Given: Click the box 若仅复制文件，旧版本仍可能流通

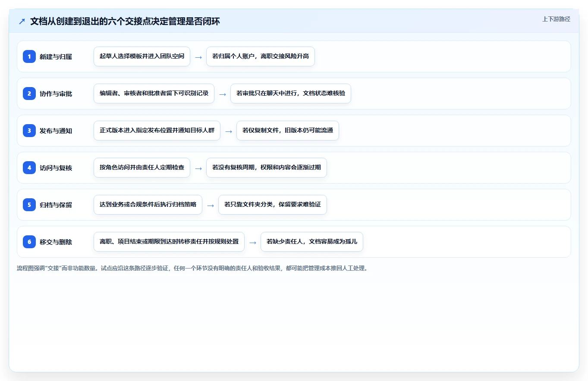Looking at the screenshot, I should (x=288, y=131).
